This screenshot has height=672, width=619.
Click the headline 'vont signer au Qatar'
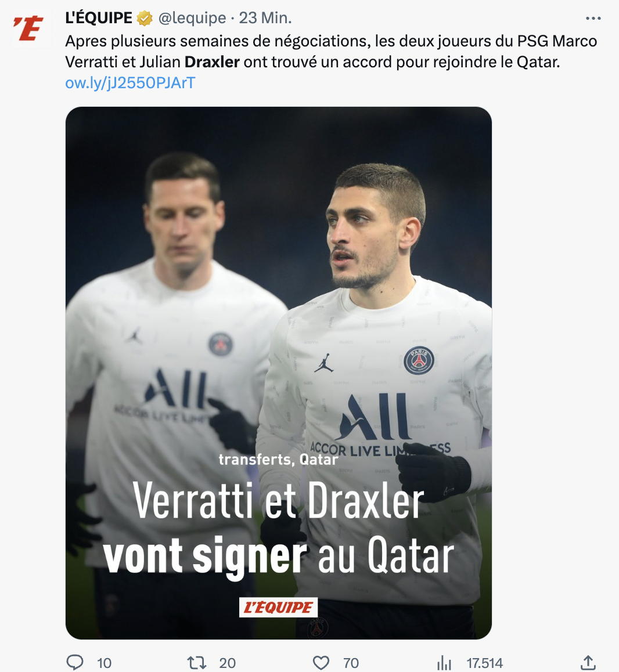(278, 556)
